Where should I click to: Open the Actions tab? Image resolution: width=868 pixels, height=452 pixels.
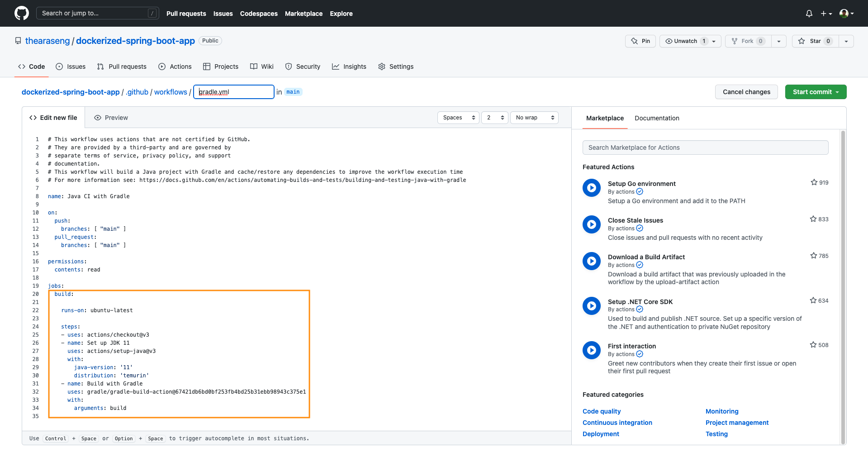pyautogui.click(x=175, y=67)
